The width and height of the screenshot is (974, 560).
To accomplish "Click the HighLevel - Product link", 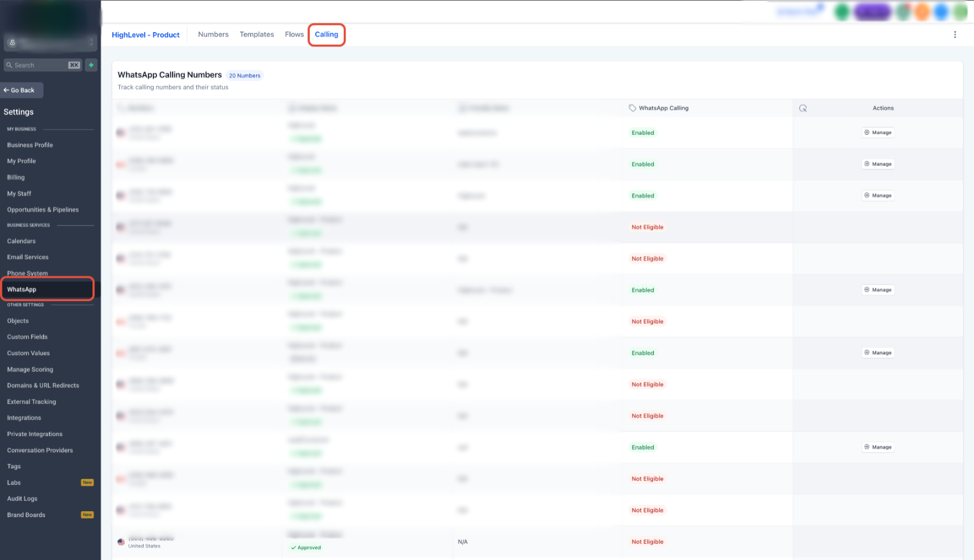I will [146, 35].
